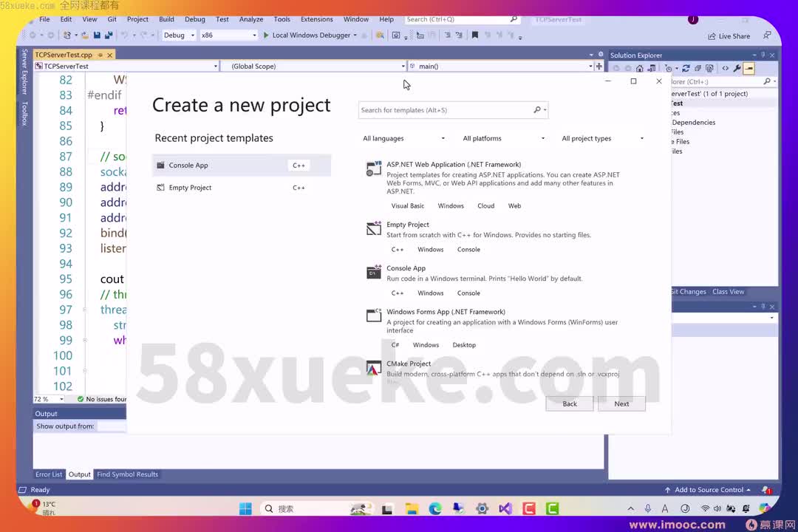Click the Solution Explorer sync/refresh icon
The image size is (798, 532).
tap(686, 68)
